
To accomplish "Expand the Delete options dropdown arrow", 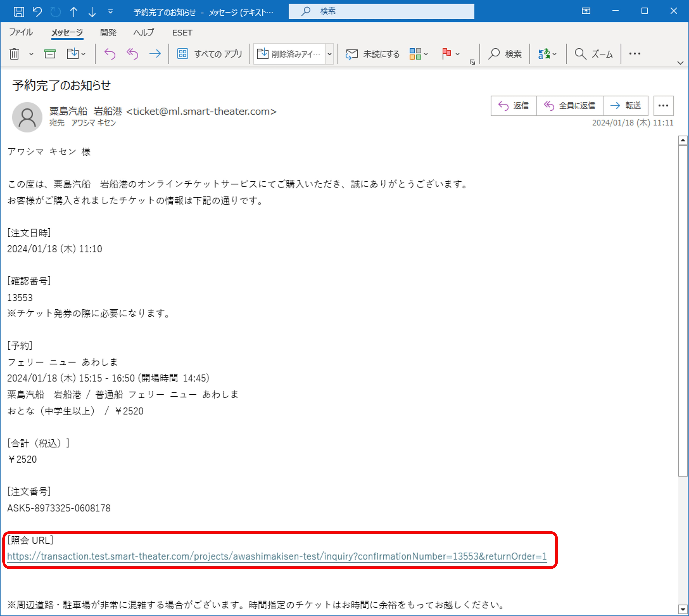I will 31,54.
